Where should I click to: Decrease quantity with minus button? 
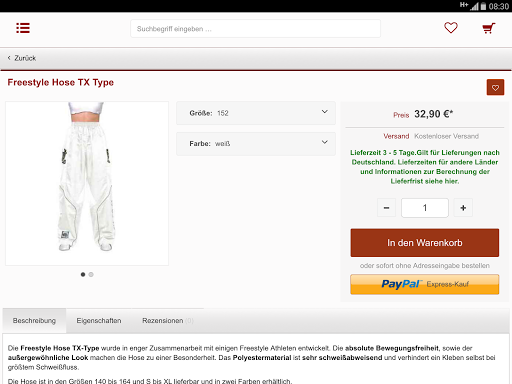(386, 208)
